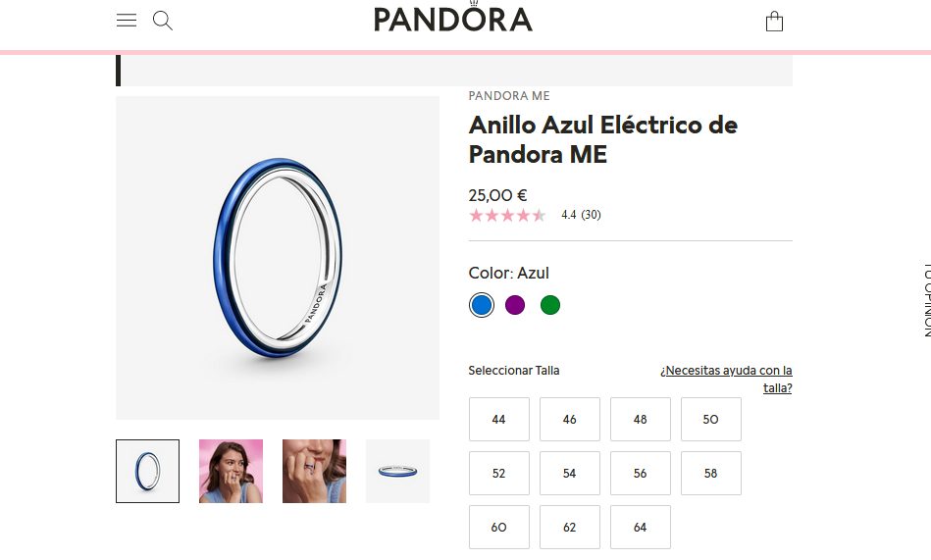Open the hamburger navigation menu
The image size is (931, 560).
click(x=126, y=21)
